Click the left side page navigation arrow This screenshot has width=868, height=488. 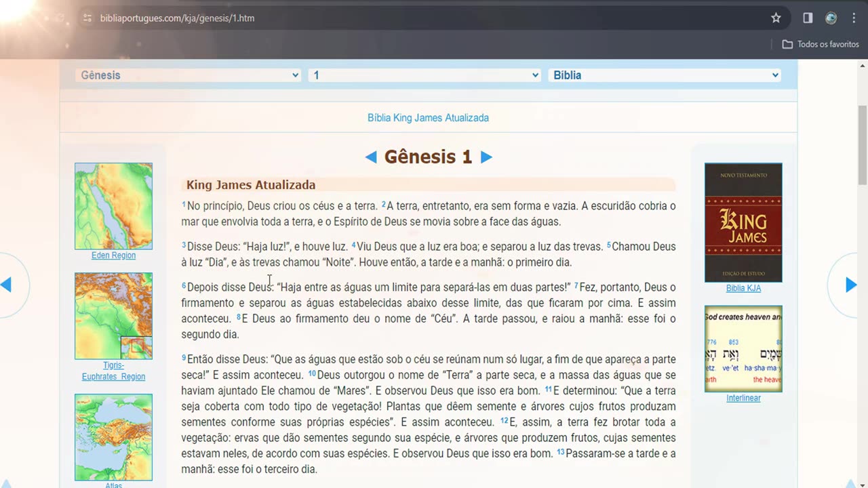(7, 285)
